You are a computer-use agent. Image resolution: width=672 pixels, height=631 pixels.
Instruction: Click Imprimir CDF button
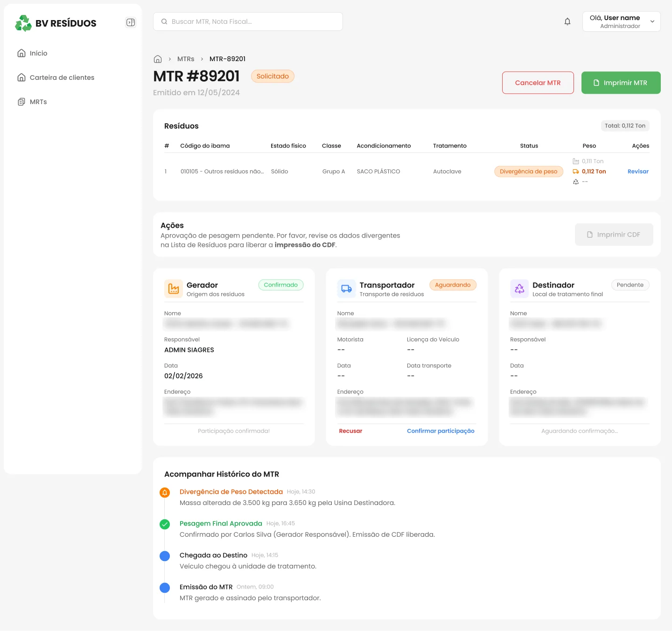614,234
